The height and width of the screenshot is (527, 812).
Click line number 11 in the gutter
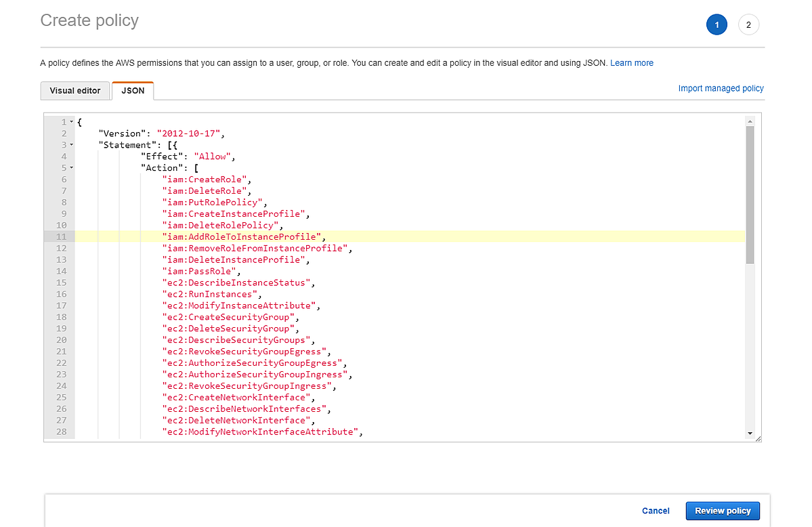pos(61,236)
